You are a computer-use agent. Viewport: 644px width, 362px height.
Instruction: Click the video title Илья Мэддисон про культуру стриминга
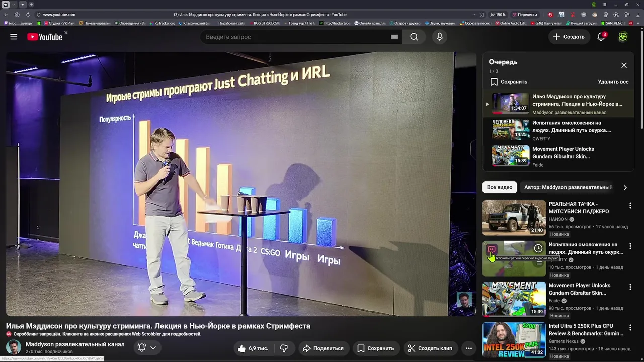(158, 326)
